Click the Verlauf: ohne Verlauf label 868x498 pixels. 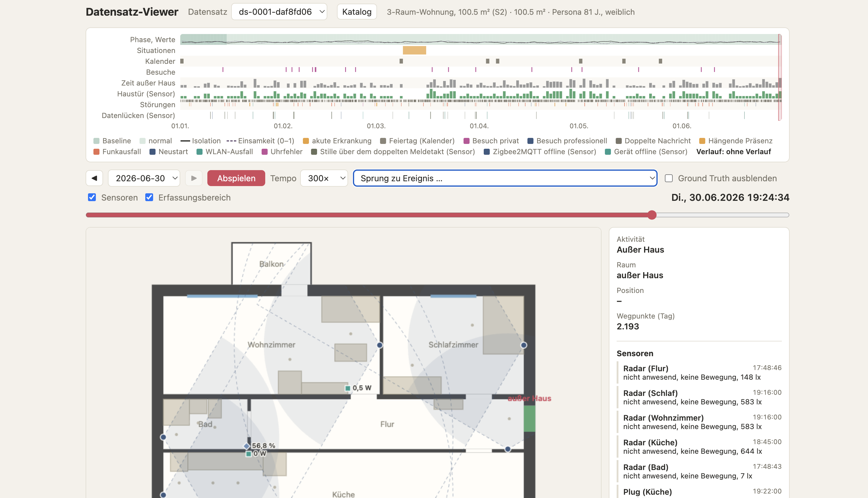pyautogui.click(x=734, y=151)
